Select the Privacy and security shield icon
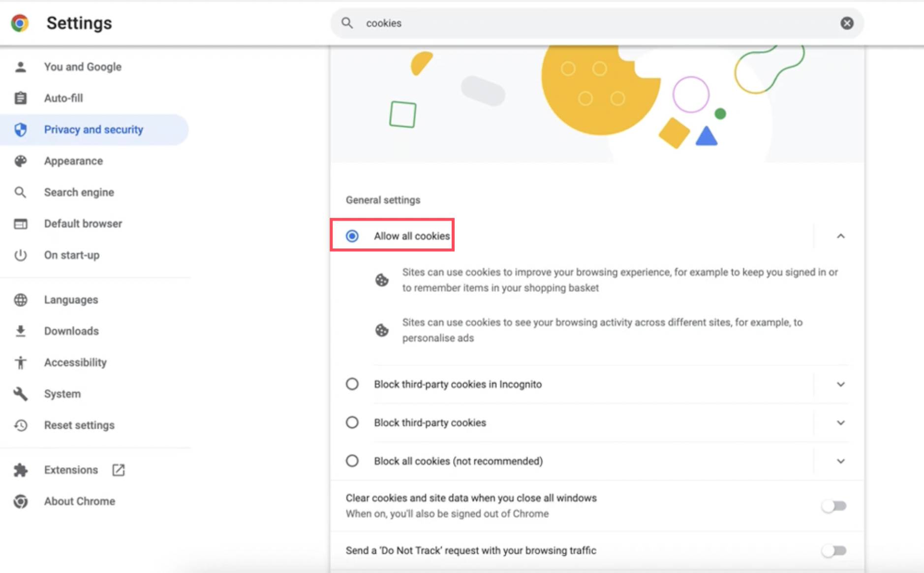Viewport: 924px width, 573px height. [20, 129]
